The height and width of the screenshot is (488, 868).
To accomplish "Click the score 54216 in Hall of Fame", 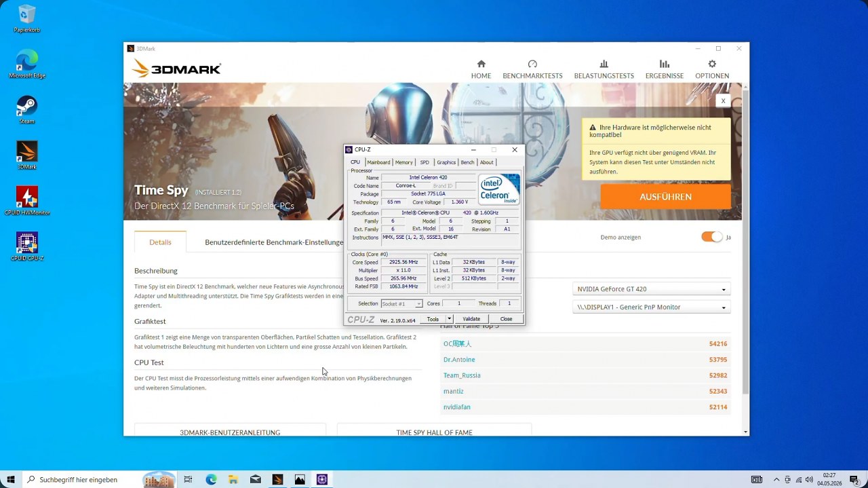I will tap(718, 344).
